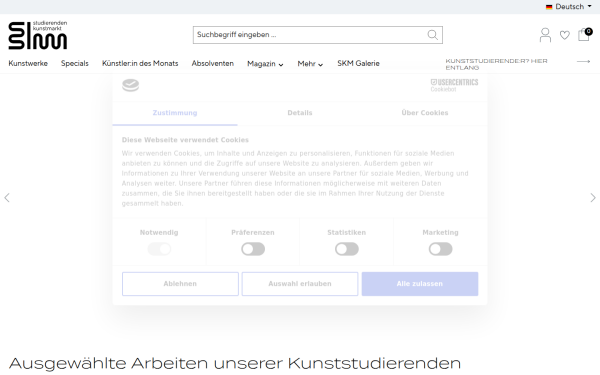The width and height of the screenshot is (600, 375).
Task: Click the Auswahl erlauben button
Action: click(x=300, y=284)
